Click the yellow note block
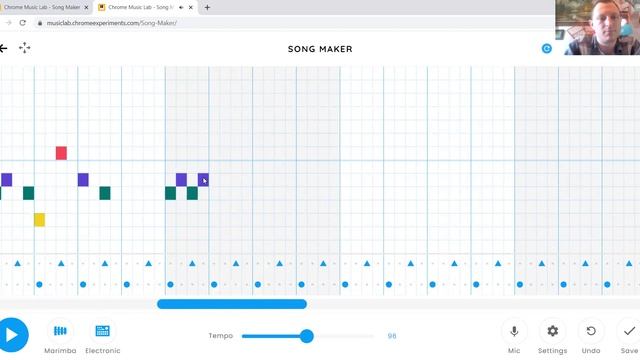 (40, 220)
